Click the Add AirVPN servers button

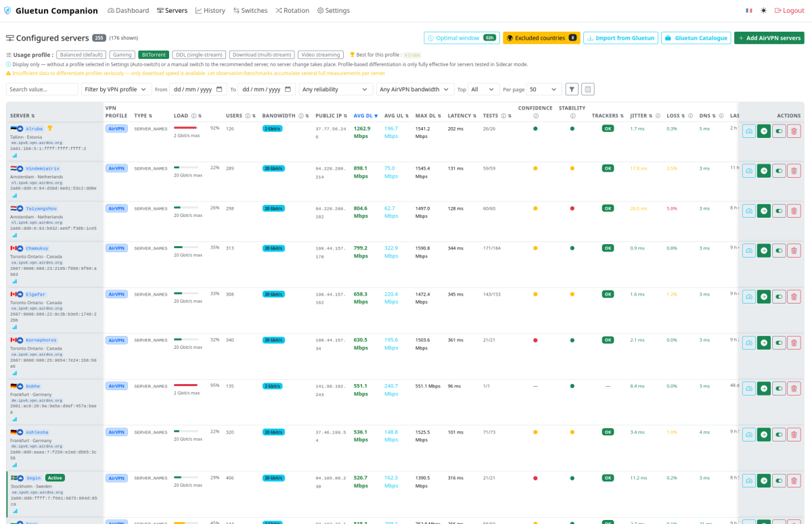pos(769,38)
